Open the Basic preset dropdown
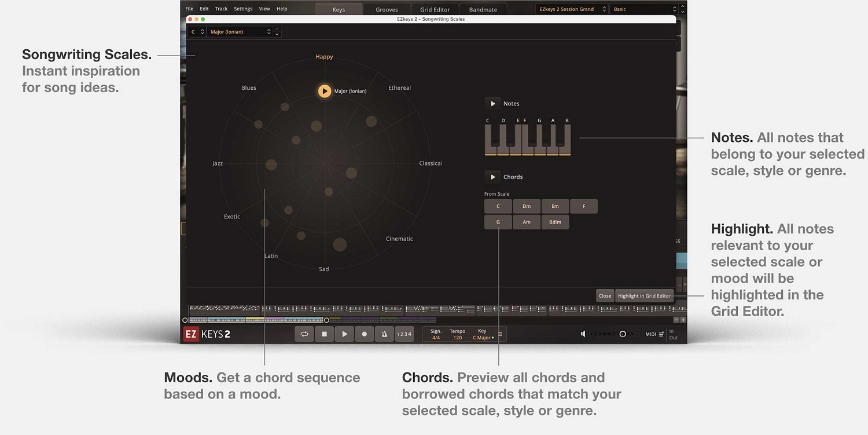 tap(644, 9)
